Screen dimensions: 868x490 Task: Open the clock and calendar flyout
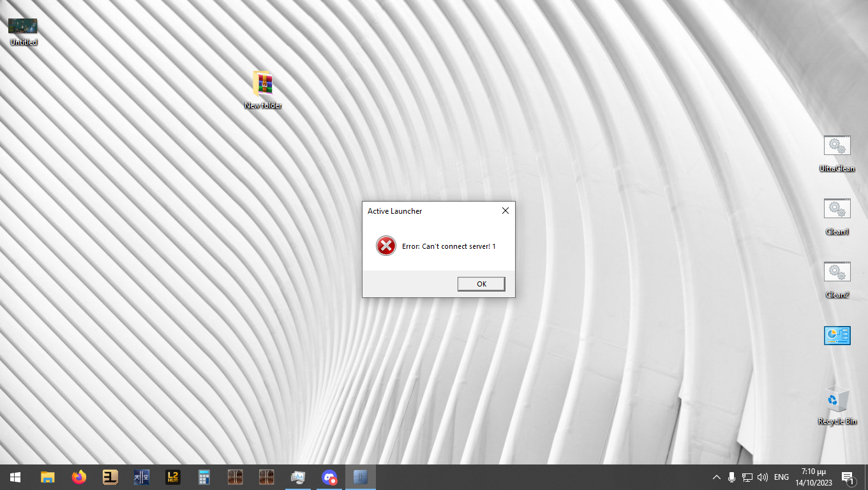click(x=814, y=477)
